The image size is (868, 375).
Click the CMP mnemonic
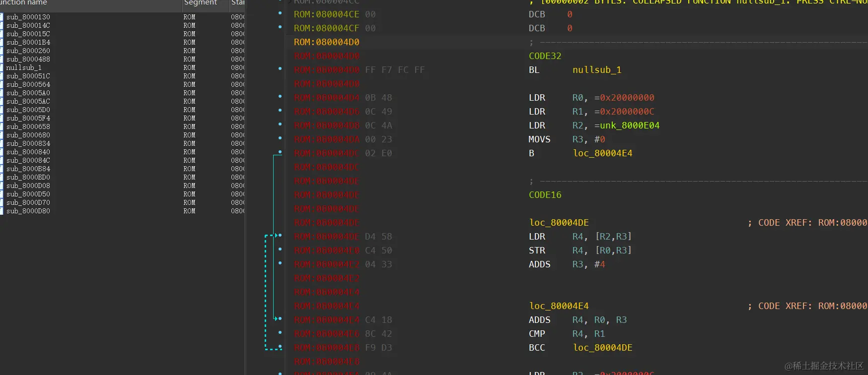[x=537, y=334]
